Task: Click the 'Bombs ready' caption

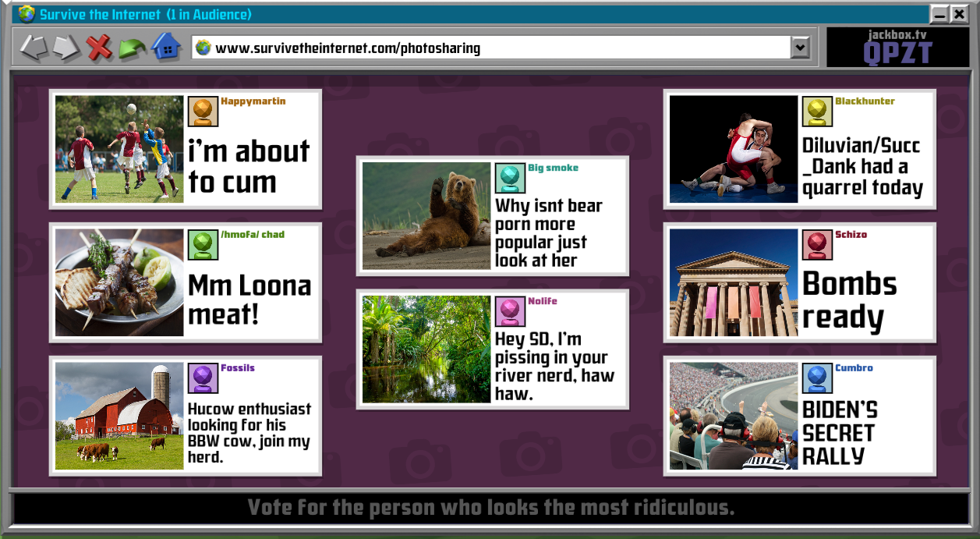Action: click(850, 300)
